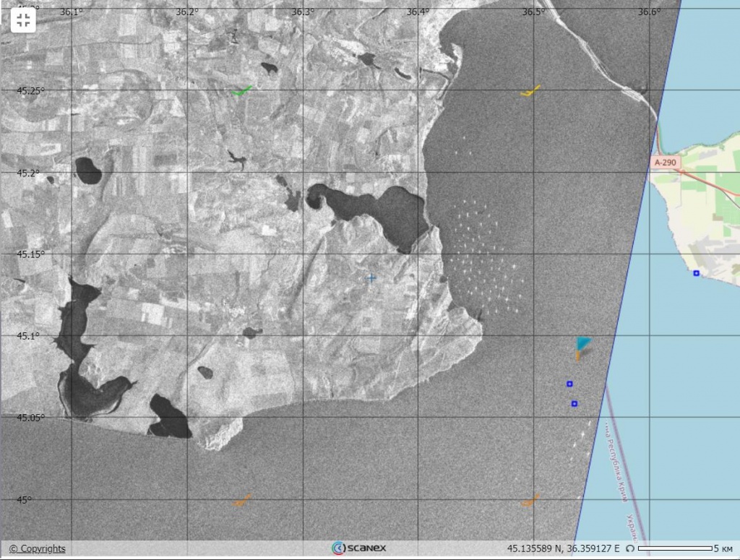Click the 45° latitude grid label
740x560 pixels.
click(x=24, y=500)
